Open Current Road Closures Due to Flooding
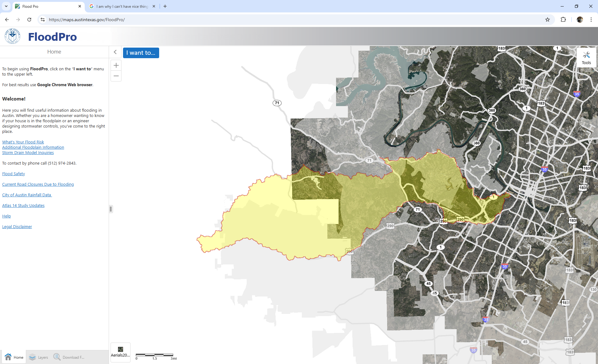 coord(38,184)
